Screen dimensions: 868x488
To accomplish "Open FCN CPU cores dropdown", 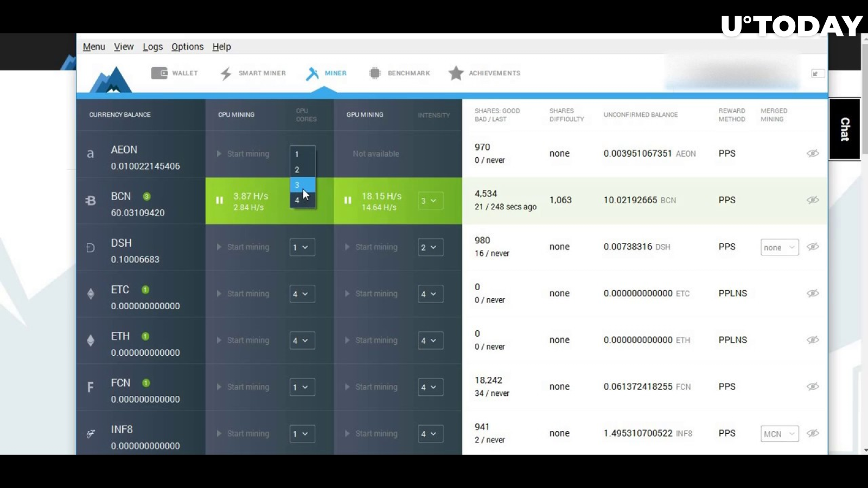I will click(x=302, y=387).
